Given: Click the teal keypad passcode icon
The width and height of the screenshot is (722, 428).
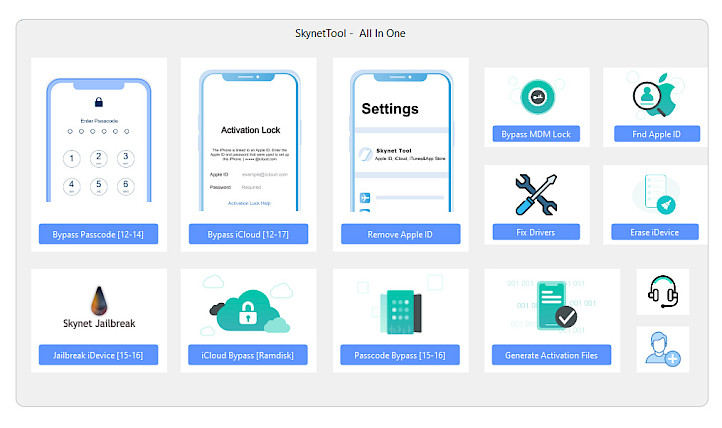Looking at the screenshot, I should point(400,312).
